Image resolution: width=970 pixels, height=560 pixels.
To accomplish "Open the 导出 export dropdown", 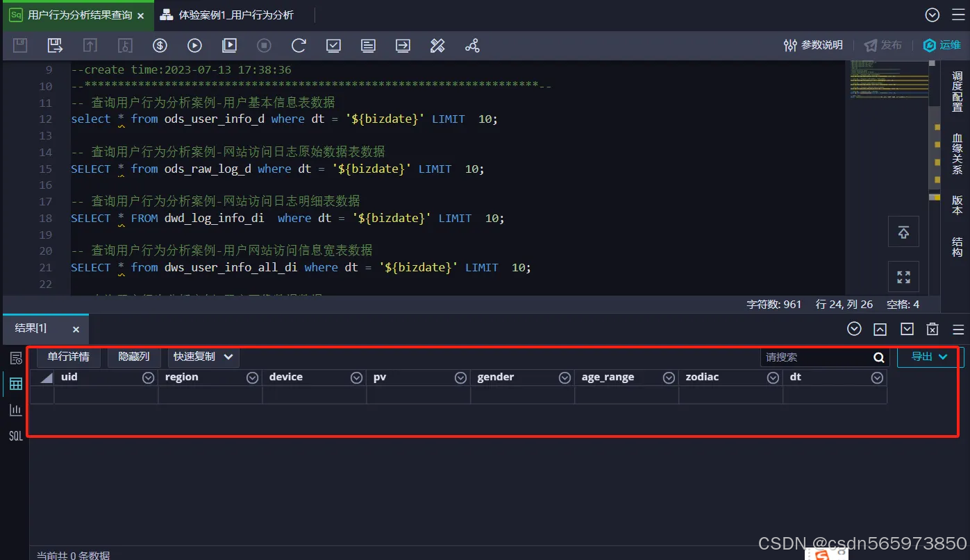I will 928,357.
